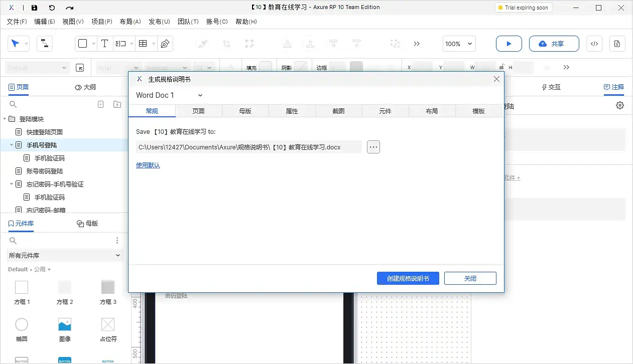
Task: Open the 所有元件库 library dropdown
Action: tap(64, 255)
